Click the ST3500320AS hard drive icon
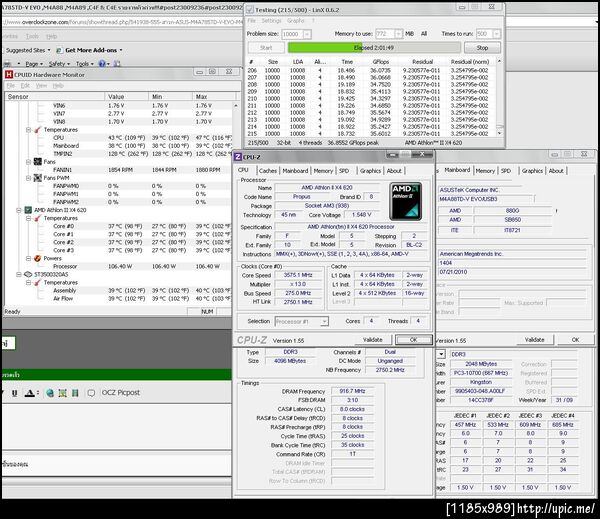Image resolution: width=600 pixels, height=519 pixels. pyautogui.click(x=27, y=275)
